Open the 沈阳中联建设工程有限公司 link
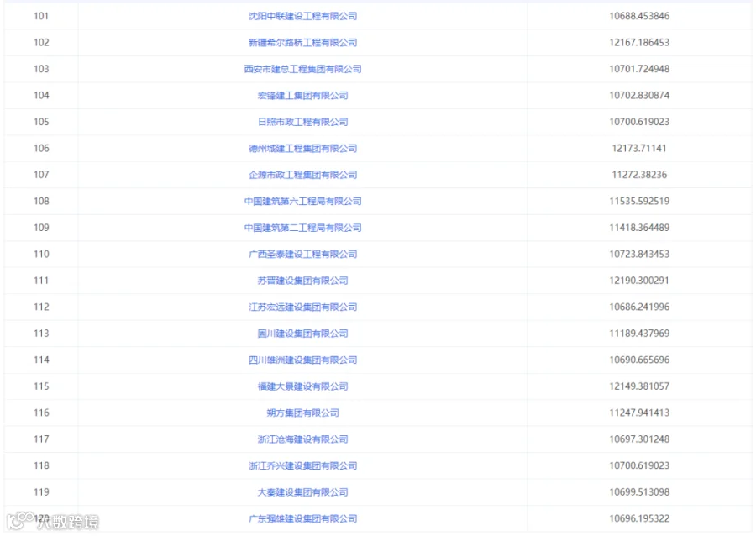756x536 pixels. coord(302,16)
